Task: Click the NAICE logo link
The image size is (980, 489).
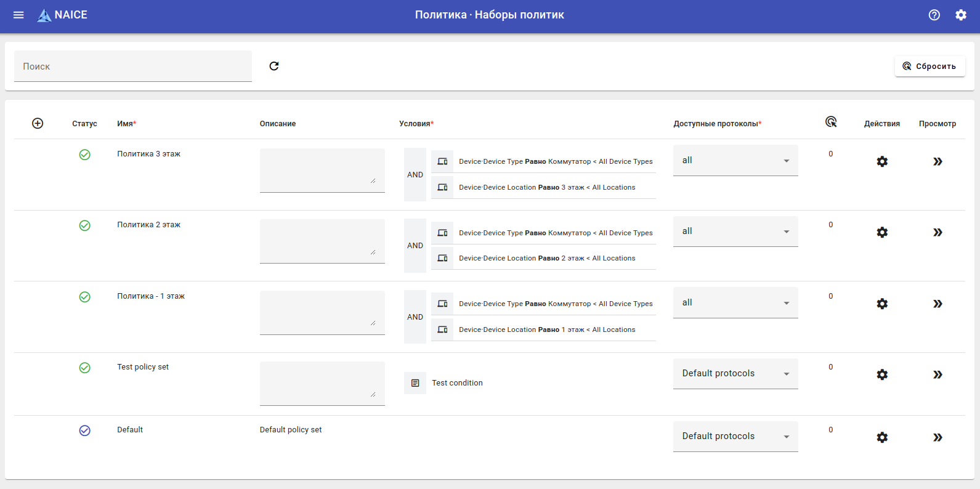Action: [62, 15]
